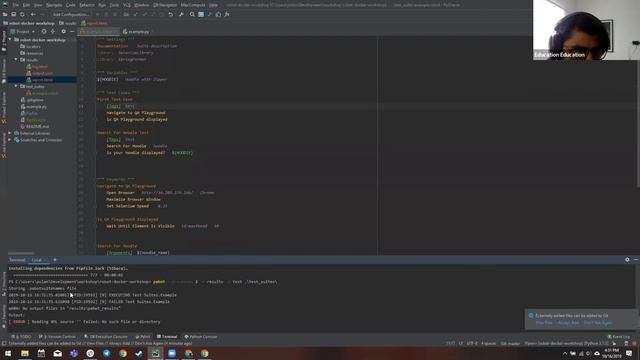Click Don't Ask Again in notification
Image resolution: width=640 pixels, height=360 pixels.
pyautogui.click(x=598, y=323)
